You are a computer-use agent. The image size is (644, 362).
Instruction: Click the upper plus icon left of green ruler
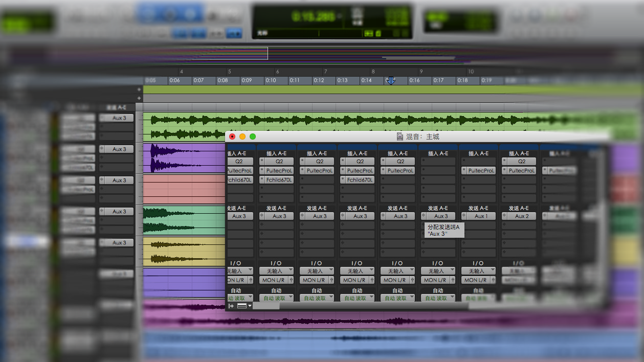(x=139, y=89)
